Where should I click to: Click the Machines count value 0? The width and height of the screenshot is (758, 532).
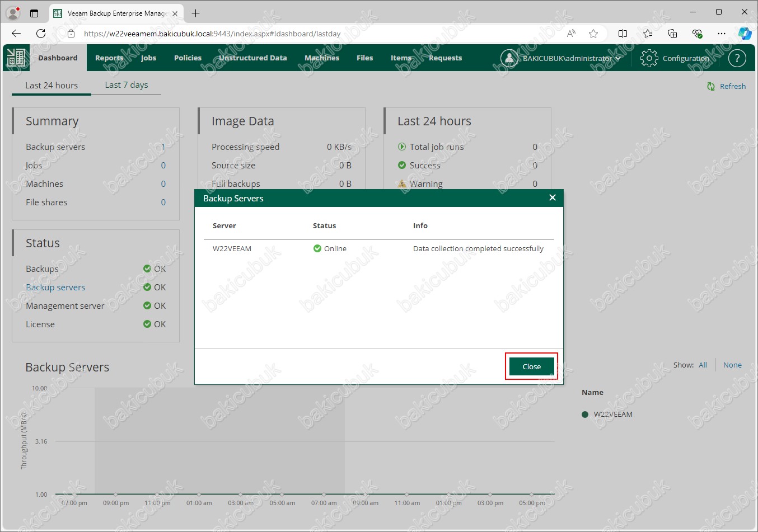[x=163, y=183]
